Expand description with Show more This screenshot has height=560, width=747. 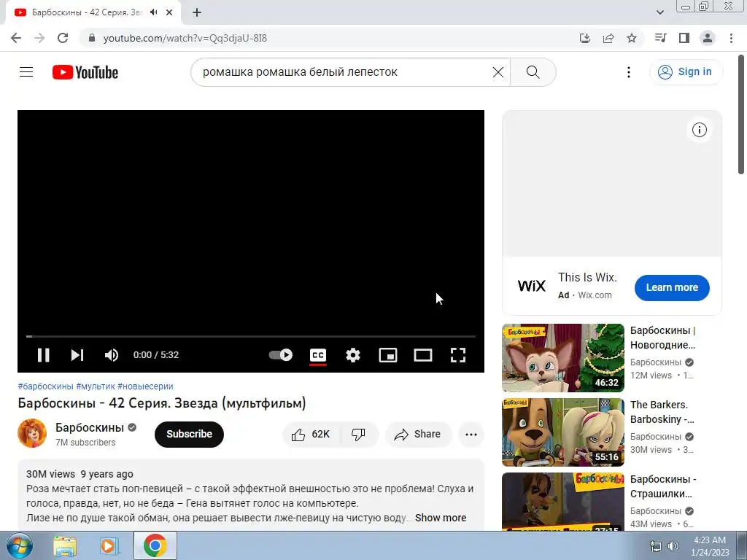pos(441,518)
